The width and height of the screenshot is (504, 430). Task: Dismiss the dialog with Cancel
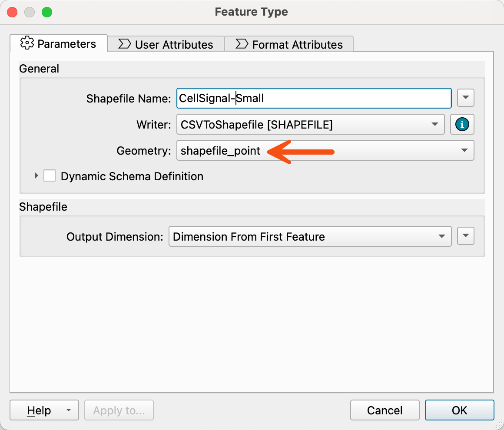tap(385, 410)
